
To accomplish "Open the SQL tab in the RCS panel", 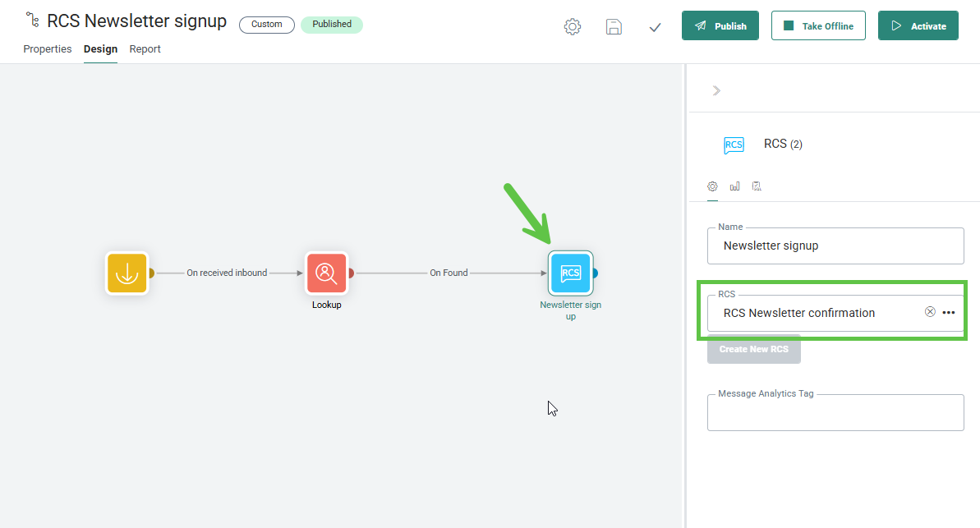I will pos(757,186).
